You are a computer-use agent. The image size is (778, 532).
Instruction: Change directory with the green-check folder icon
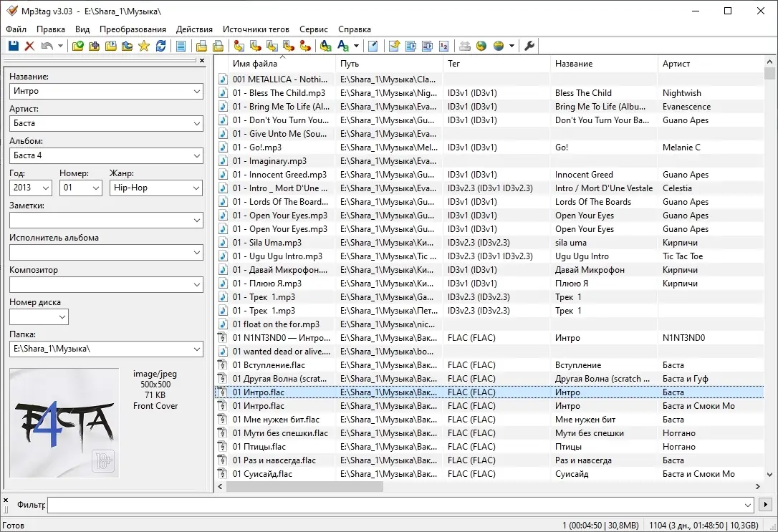78,46
